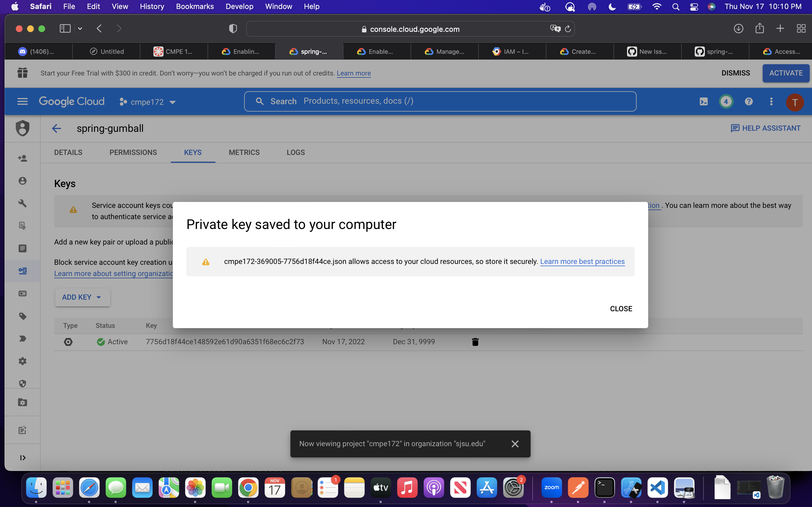Viewport: 812px width, 507px height.
Task: Open Learn more best practices link
Action: click(582, 262)
